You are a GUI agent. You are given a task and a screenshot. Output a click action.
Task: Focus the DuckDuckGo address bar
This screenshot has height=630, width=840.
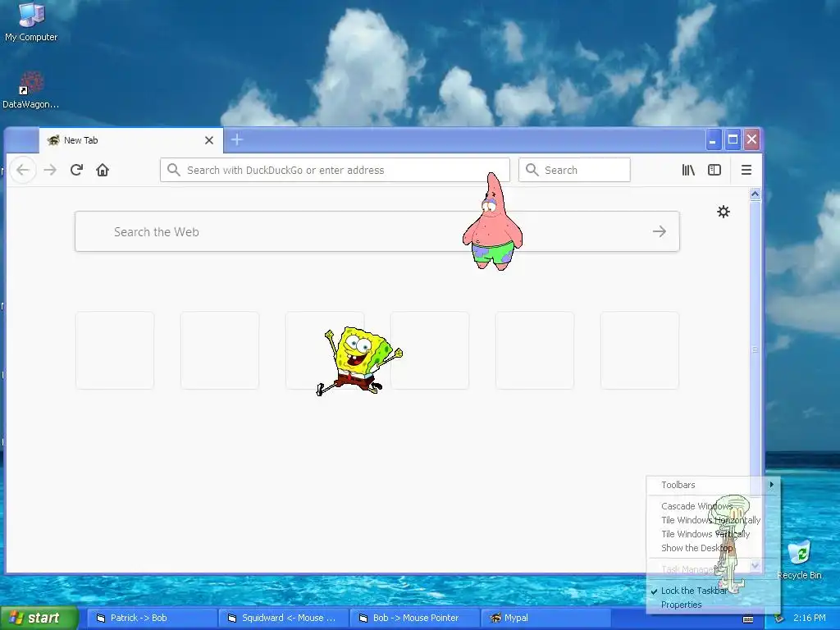335,170
